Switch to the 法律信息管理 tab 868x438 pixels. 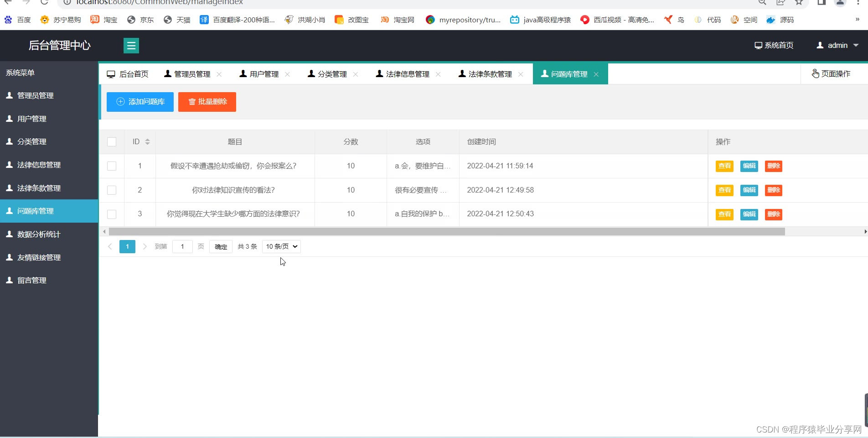pyautogui.click(x=403, y=74)
